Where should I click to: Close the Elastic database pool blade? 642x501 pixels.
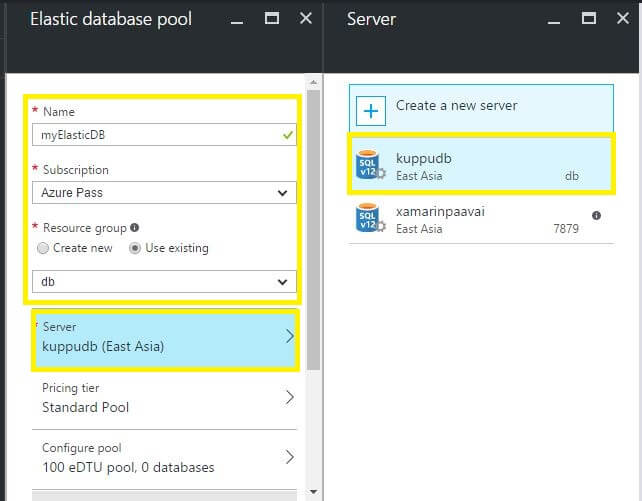[x=306, y=18]
